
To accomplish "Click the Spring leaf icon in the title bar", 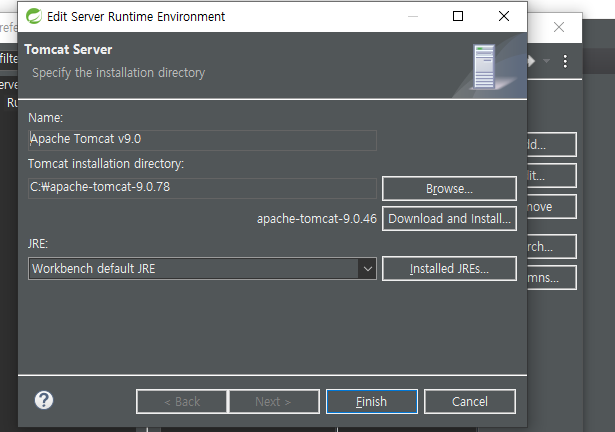I will tap(34, 16).
